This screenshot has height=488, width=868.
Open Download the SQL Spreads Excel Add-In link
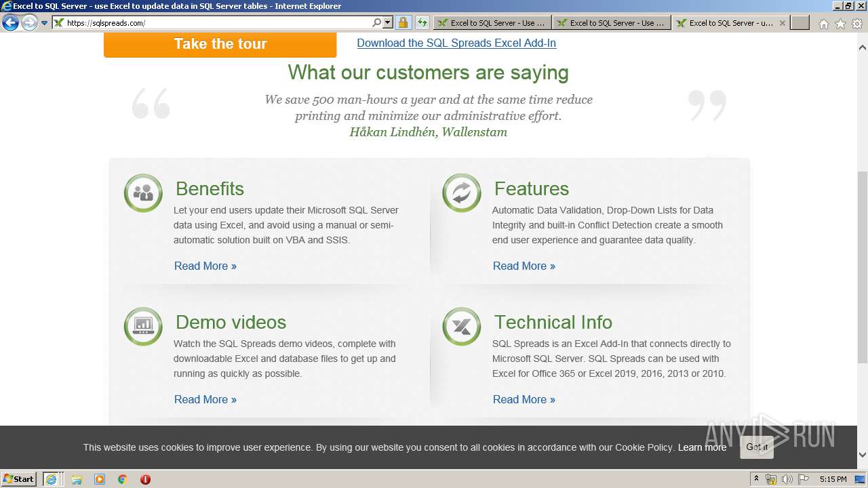(x=456, y=43)
